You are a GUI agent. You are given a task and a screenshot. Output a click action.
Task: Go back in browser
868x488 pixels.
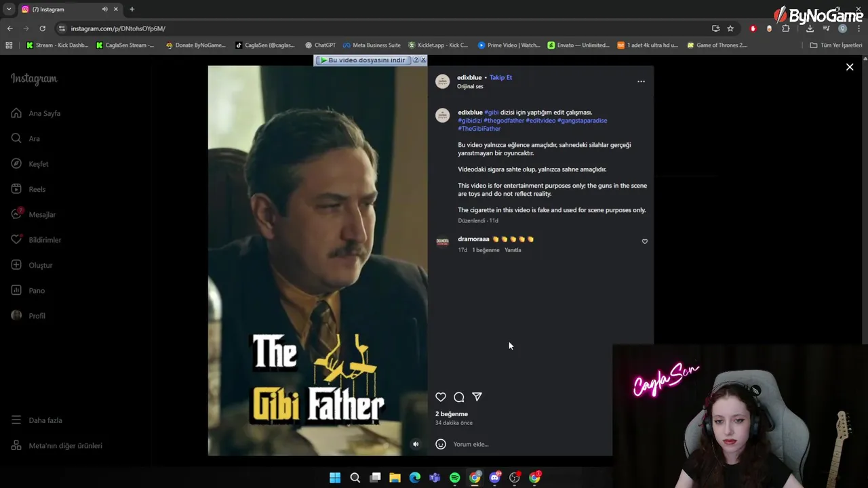(9, 28)
